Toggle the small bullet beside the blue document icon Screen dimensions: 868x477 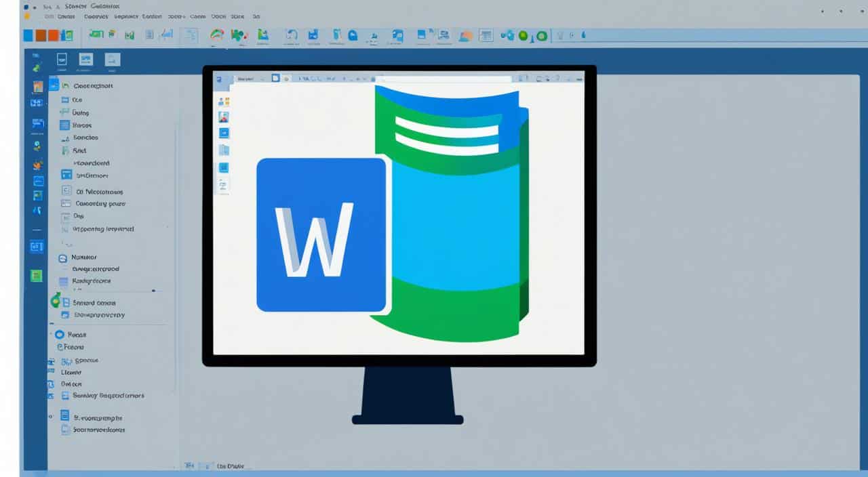pyautogui.click(x=51, y=415)
